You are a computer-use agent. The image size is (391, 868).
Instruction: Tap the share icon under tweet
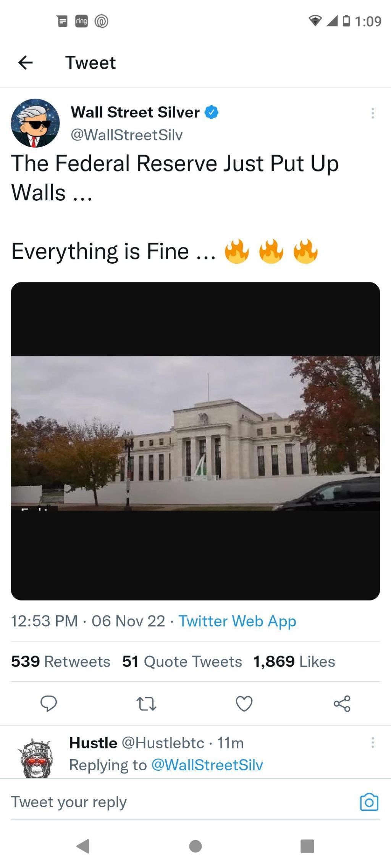342,703
